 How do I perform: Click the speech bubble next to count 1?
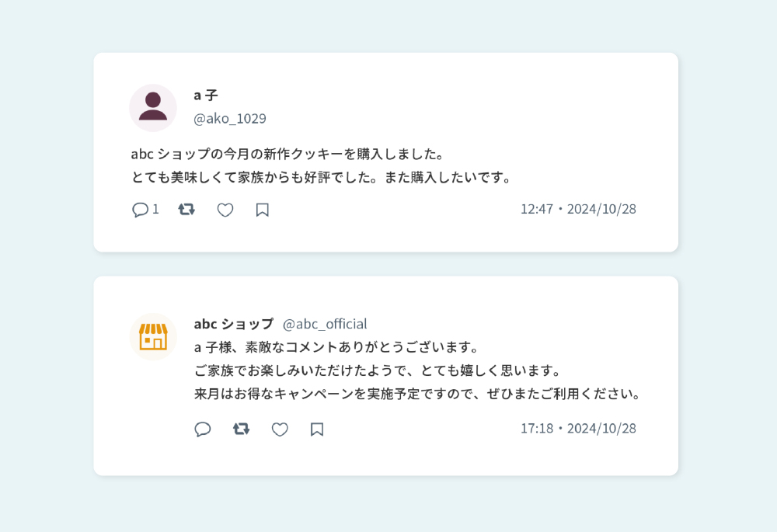coord(140,210)
